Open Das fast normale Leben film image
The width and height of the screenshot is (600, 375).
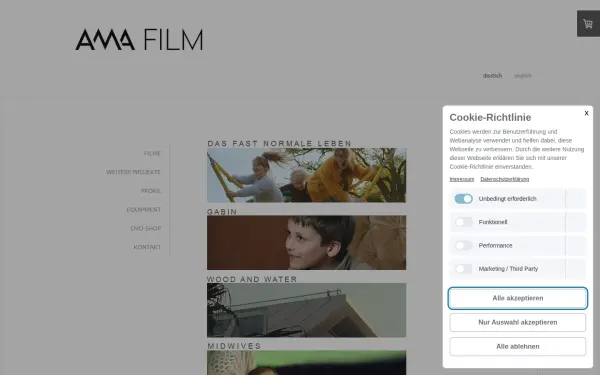point(307,175)
